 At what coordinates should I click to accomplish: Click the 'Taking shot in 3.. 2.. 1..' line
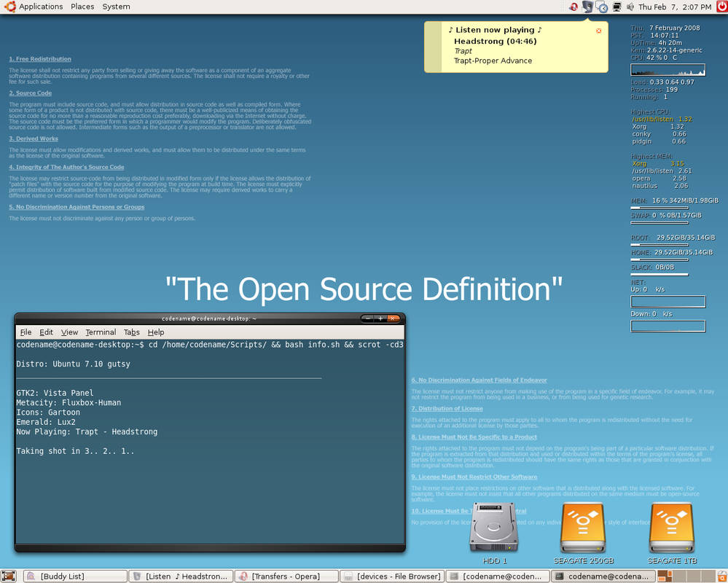tap(75, 450)
